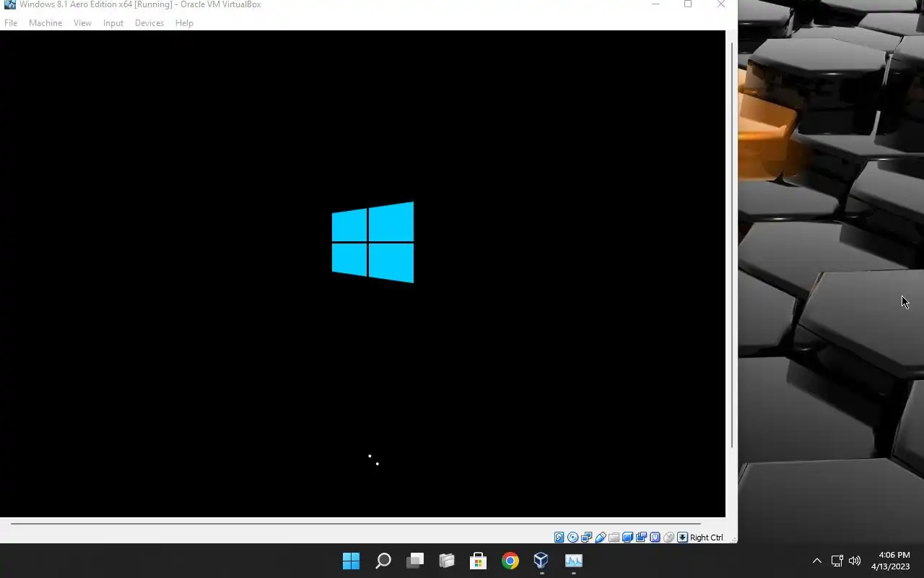This screenshot has height=578, width=924.
Task: Click the VM window vertical scrollbar
Action: 732,246
